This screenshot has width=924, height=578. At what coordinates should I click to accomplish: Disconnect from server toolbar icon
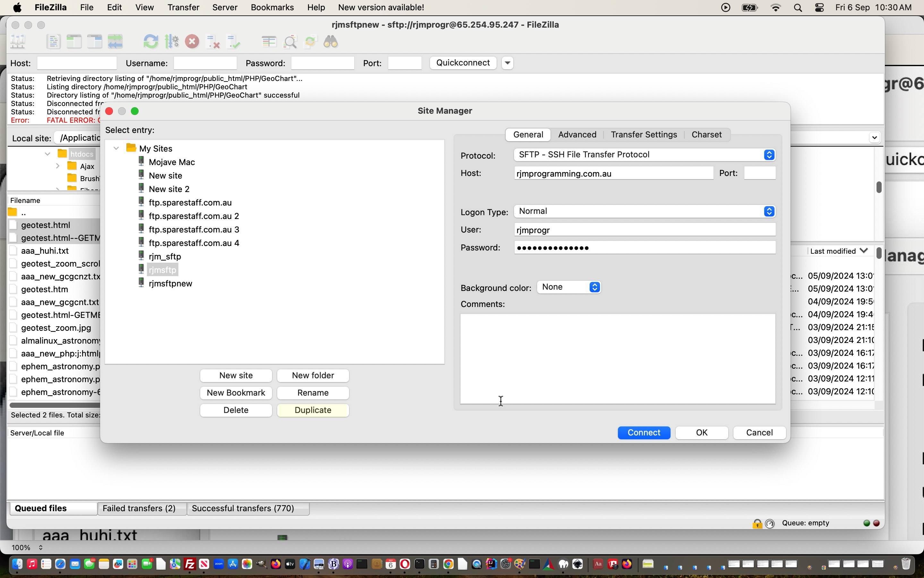[213, 42]
